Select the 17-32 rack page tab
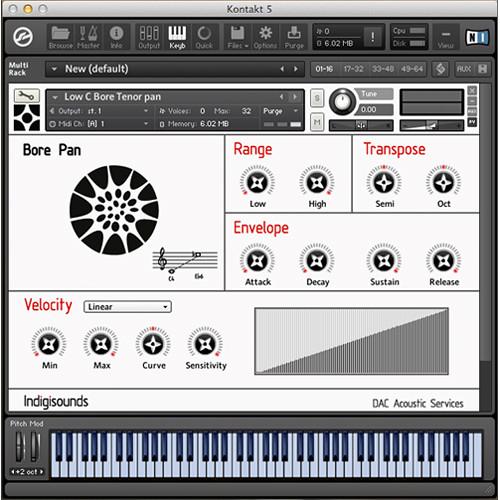This screenshot has width=500, height=500. 353,69
